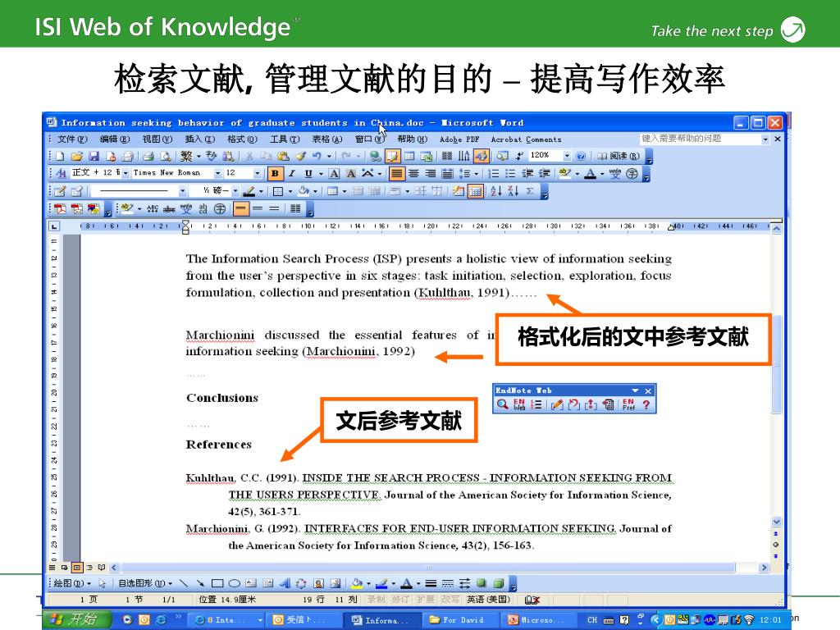Screen dimensions: 840x630
Task: Click font color A swatch in Formatting toolbar
Action: (x=591, y=173)
